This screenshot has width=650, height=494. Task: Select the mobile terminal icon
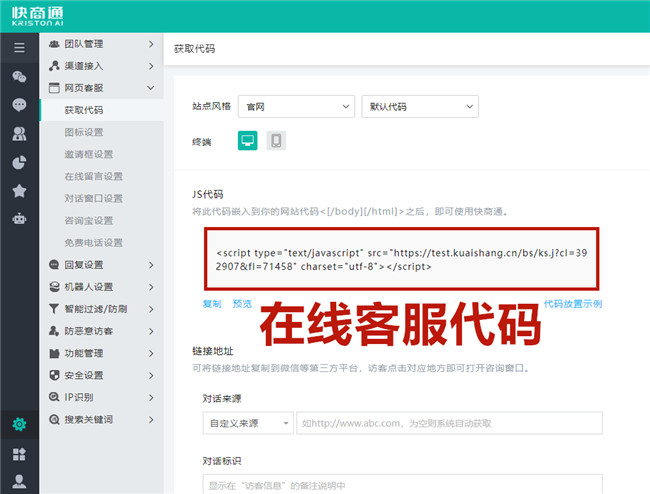coord(276,141)
